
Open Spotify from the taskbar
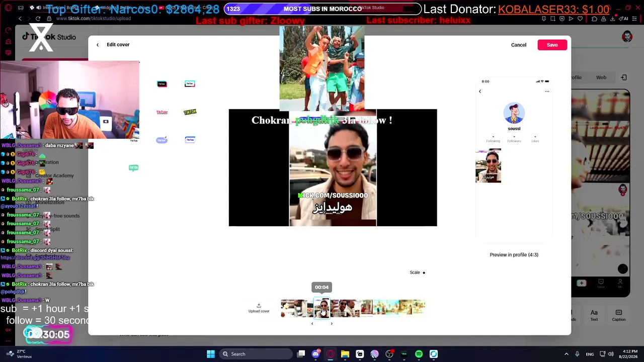[419, 354]
